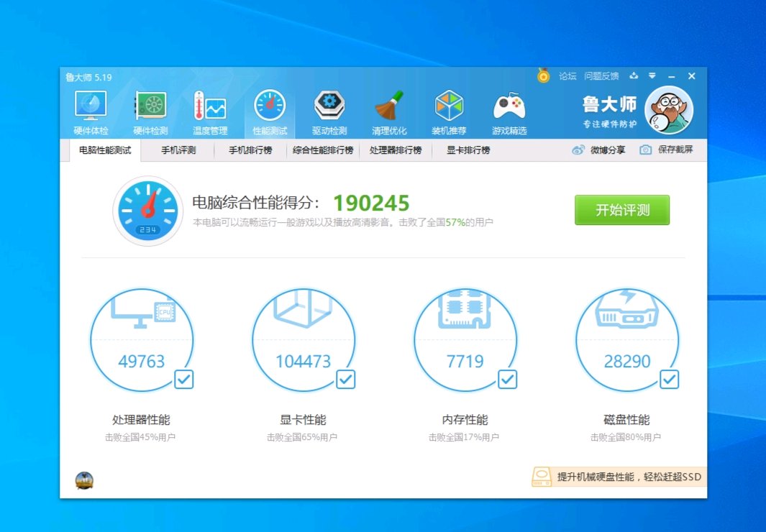Click the game badge icon at bottom left
This screenshot has width=766, height=532.
coord(84,480)
